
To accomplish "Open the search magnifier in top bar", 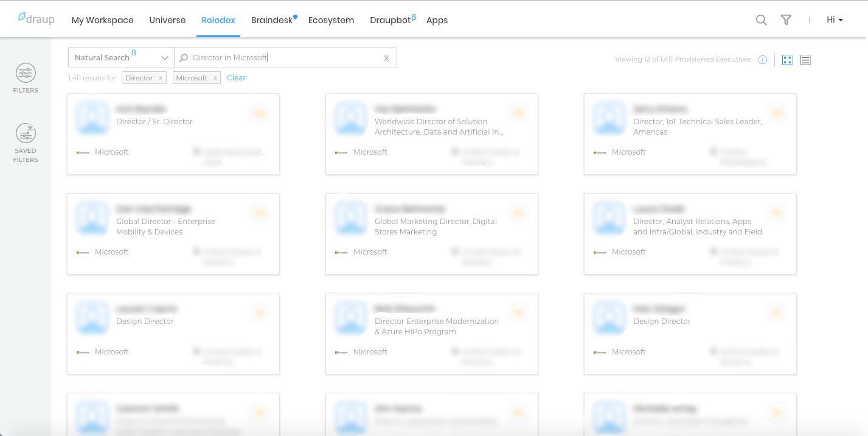I will 761,20.
